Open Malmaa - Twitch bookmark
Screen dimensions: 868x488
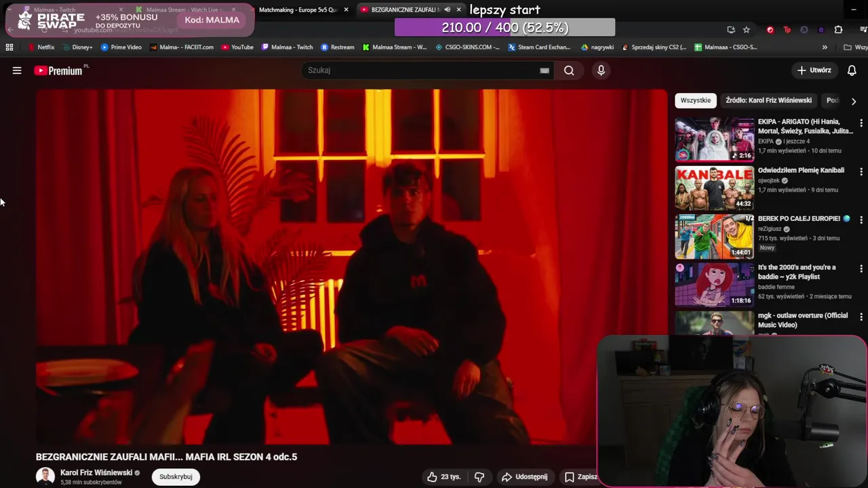[x=287, y=47]
